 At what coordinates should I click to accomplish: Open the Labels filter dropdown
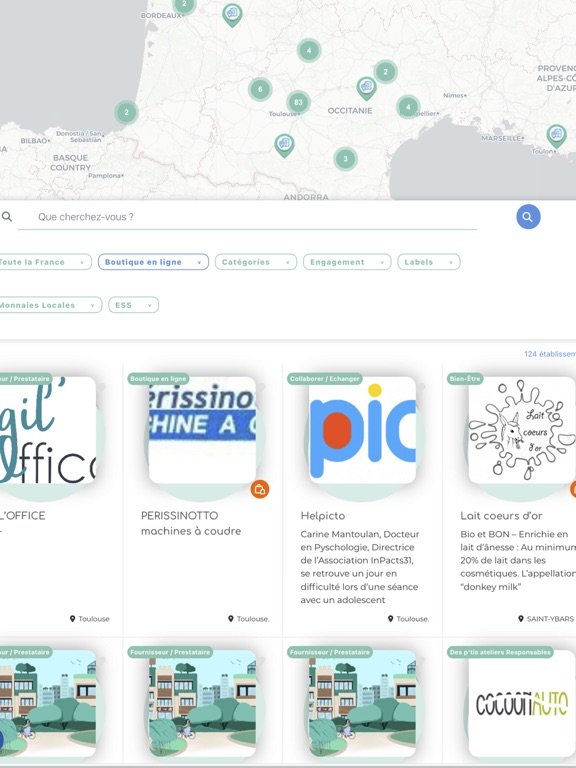click(x=429, y=262)
